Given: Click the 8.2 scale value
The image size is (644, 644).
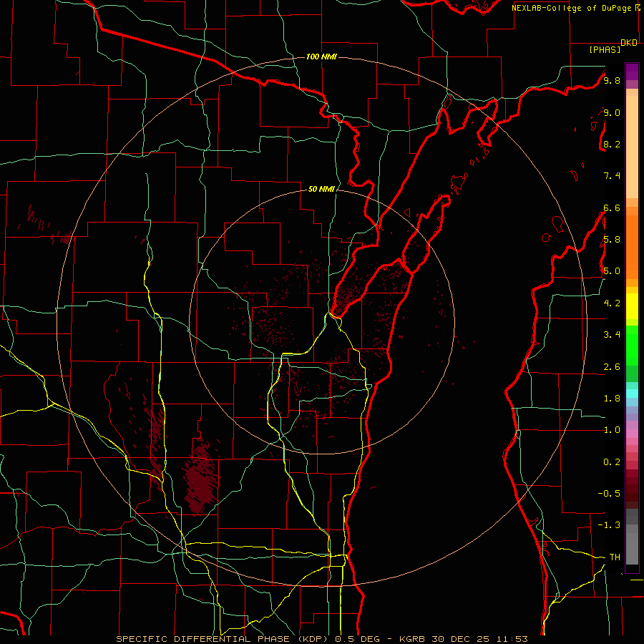Looking at the screenshot, I should [612, 144].
